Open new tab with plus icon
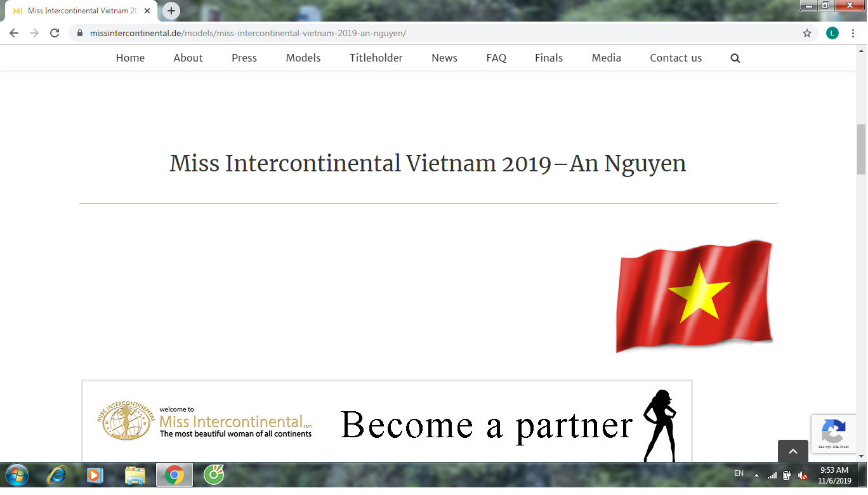868x495 pixels. coord(171,11)
